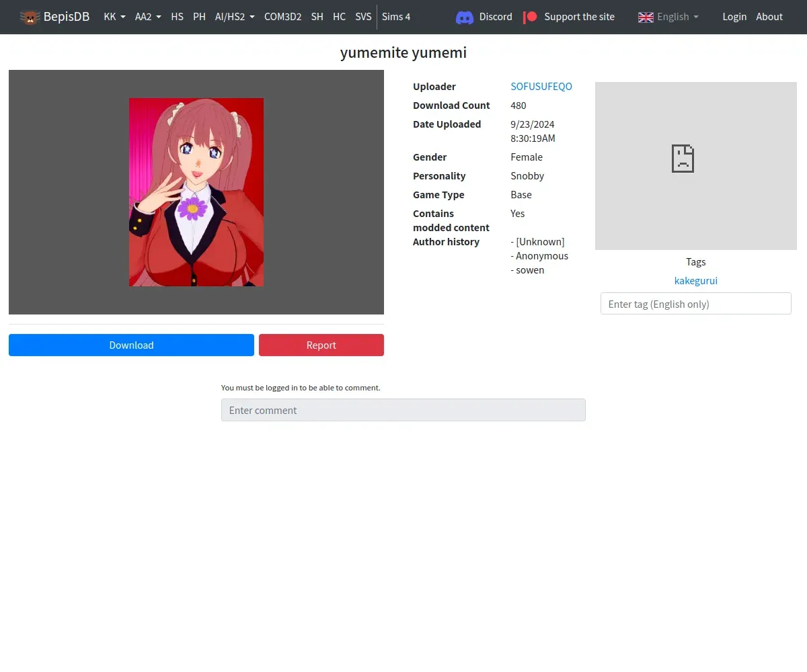Go to the HS section

pos(177,17)
